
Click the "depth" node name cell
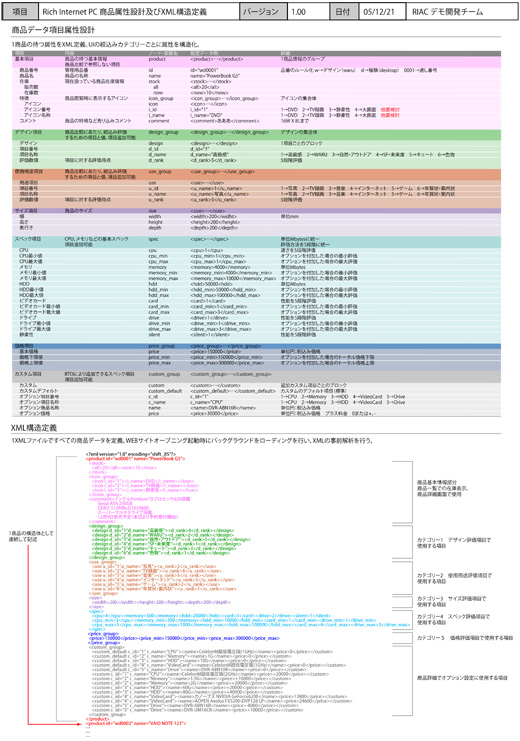pos(155,227)
